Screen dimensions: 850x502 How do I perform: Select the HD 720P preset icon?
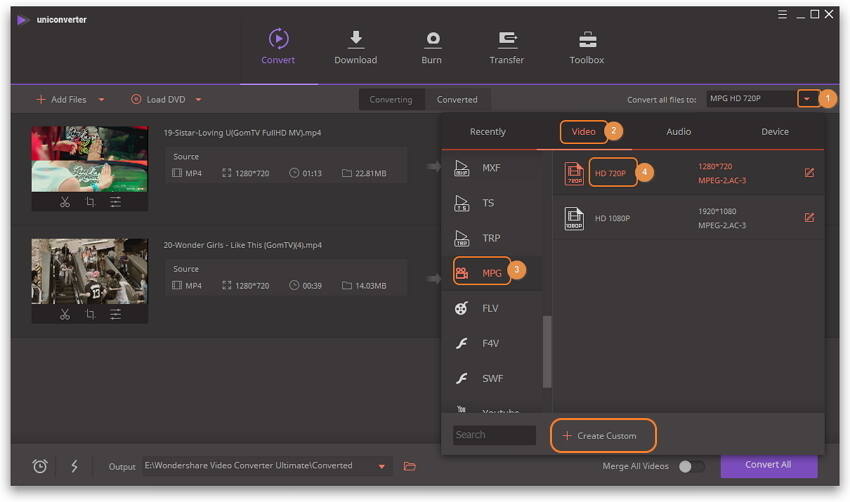click(574, 173)
